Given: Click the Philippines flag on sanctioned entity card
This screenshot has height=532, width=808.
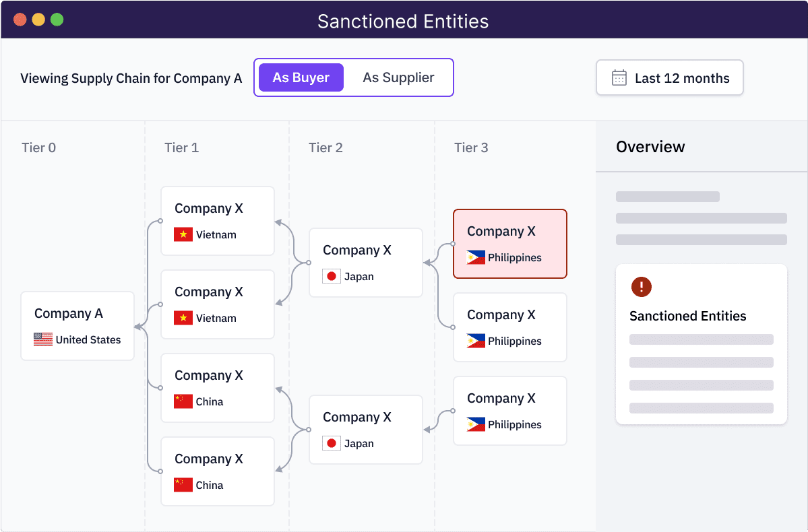Looking at the screenshot, I should 475,258.
